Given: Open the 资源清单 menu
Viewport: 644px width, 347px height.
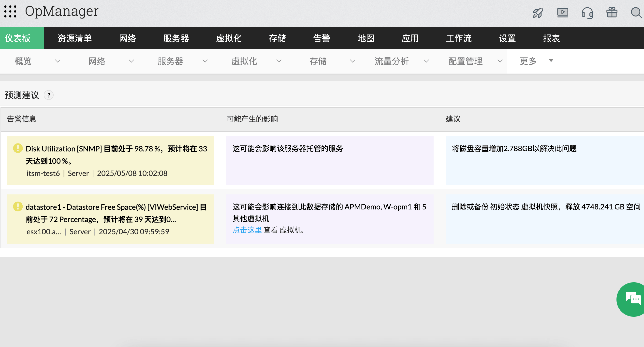Looking at the screenshot, I should tap(75, 38).
